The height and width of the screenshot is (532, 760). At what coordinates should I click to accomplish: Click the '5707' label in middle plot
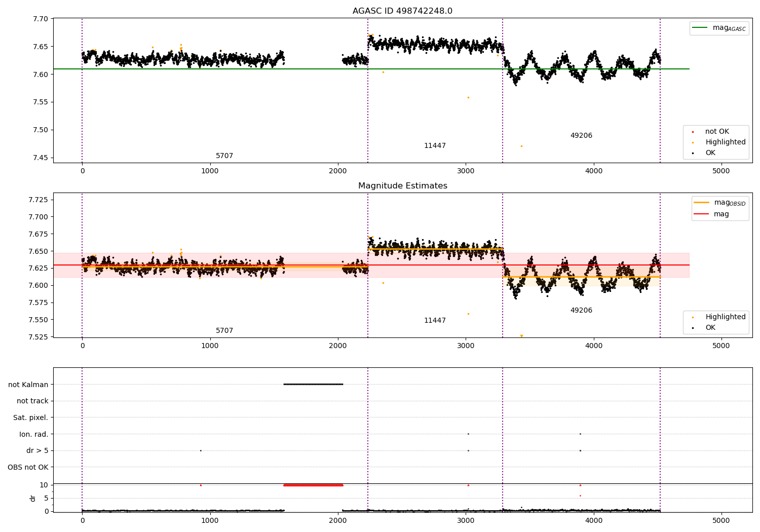224,330
